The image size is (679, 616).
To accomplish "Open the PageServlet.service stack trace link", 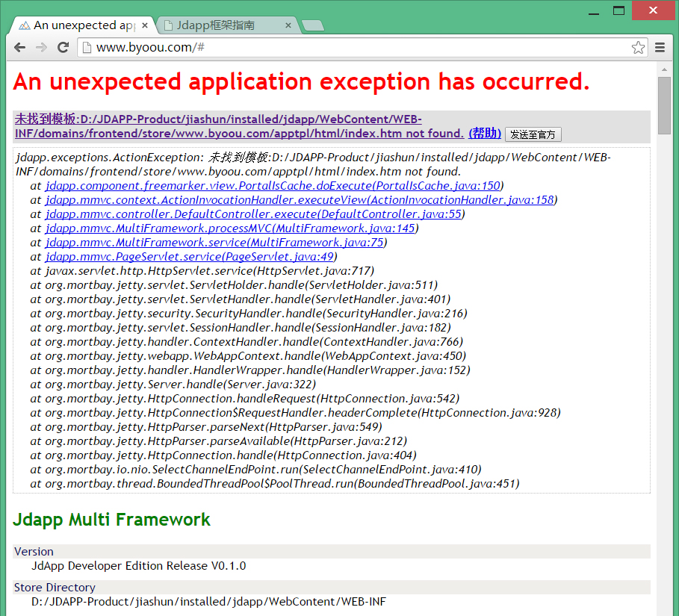I will 190,257.
